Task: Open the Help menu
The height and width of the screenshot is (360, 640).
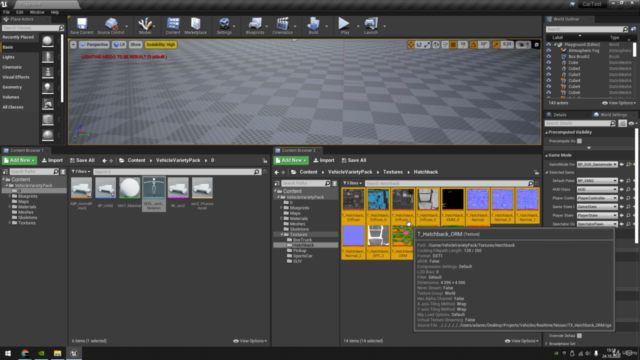Action: (55, 12)
